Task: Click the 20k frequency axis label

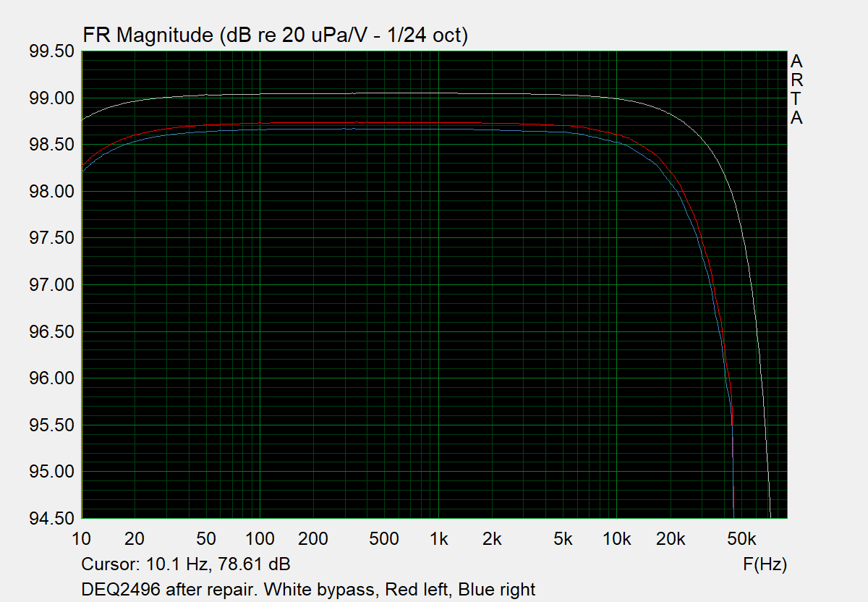Action: [x=671, y=539]
